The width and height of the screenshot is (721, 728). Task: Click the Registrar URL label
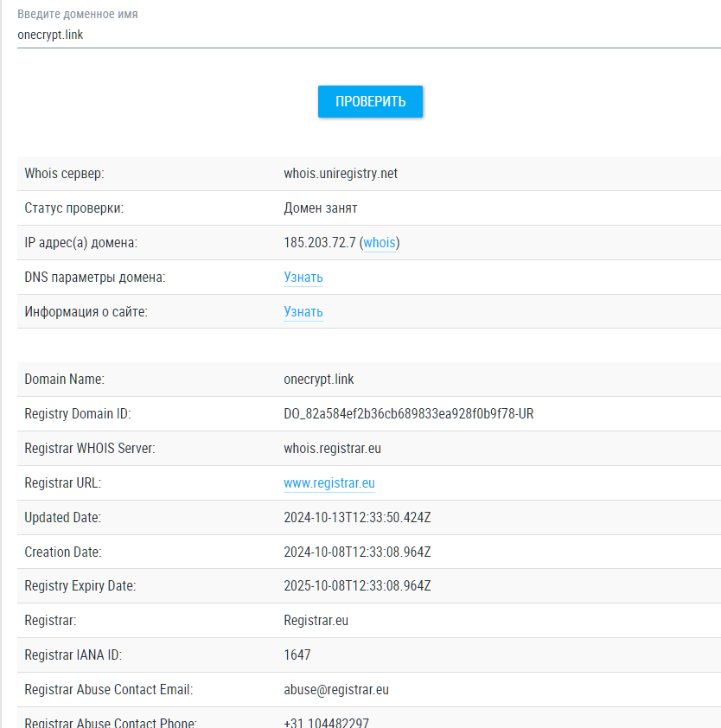pos(62,482)
